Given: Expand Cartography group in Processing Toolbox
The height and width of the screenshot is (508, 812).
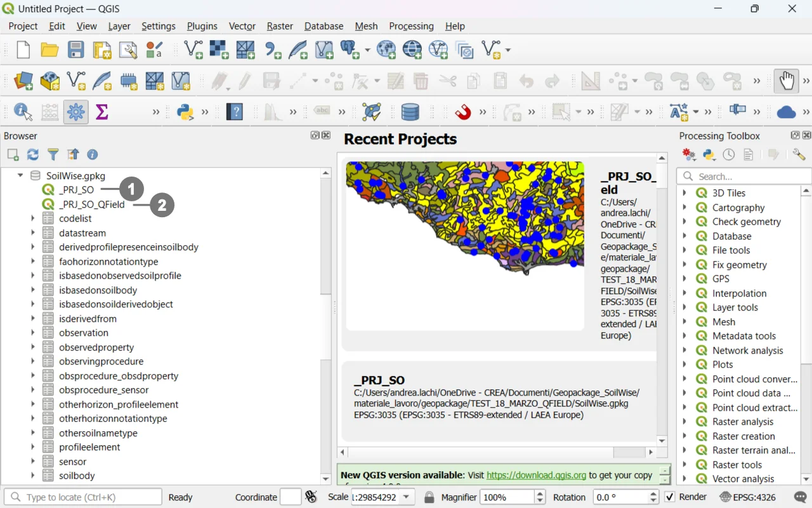Looking at the screenshot, I should pos(684,208).
